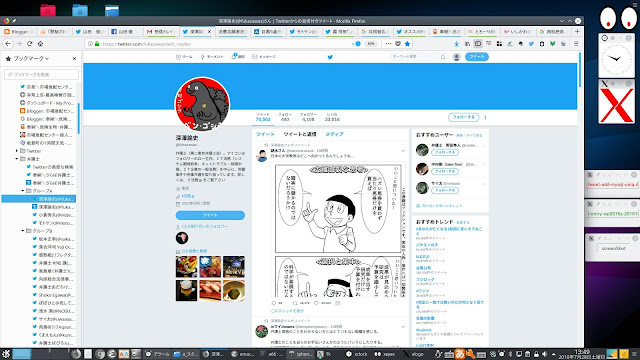Click the フォローする button on the profile
Image resolution: width=640 pixels, height=360 pixels.
pyautogui.click(x=464, y=118)
